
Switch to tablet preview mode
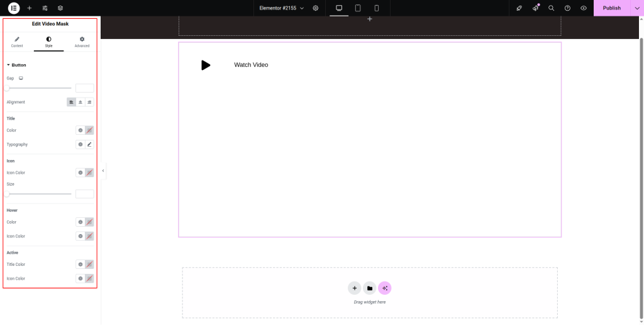358,8
